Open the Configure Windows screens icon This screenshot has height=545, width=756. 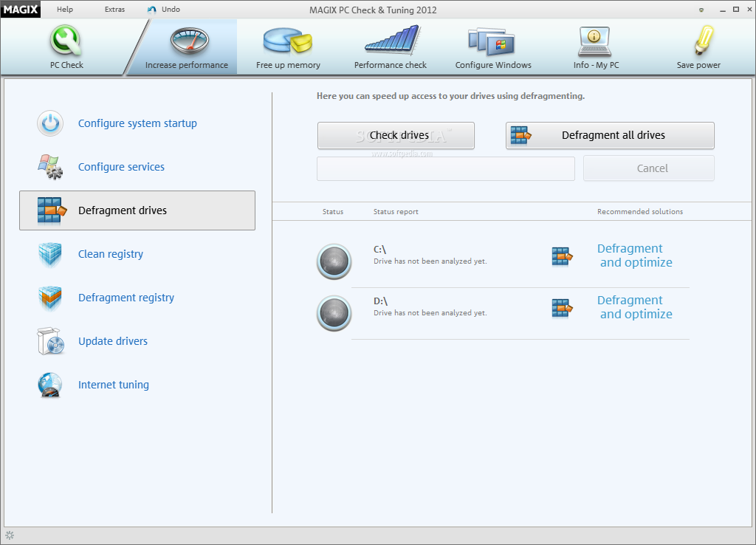(x=491, y=41)
